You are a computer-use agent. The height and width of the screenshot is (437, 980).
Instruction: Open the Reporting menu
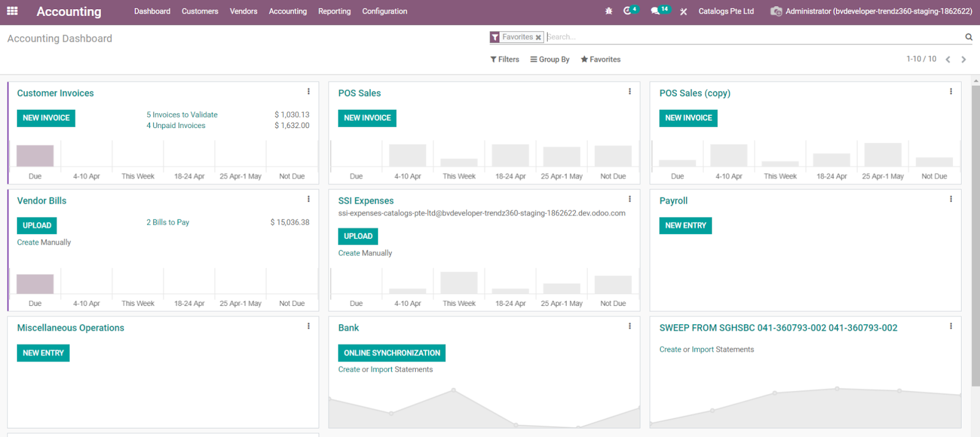click(x=334, y=11)
